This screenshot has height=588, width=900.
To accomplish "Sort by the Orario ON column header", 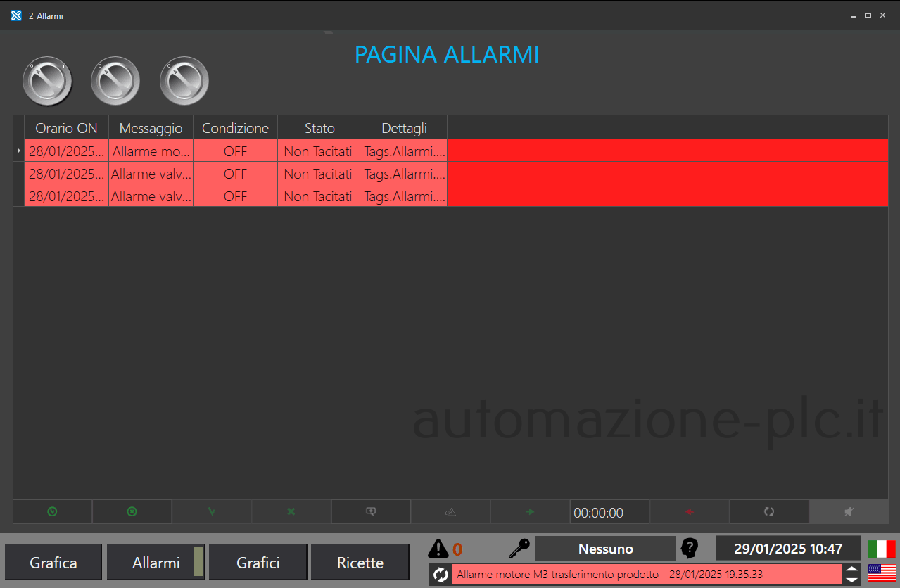I will pyautogui.click(x=66, y=128).
